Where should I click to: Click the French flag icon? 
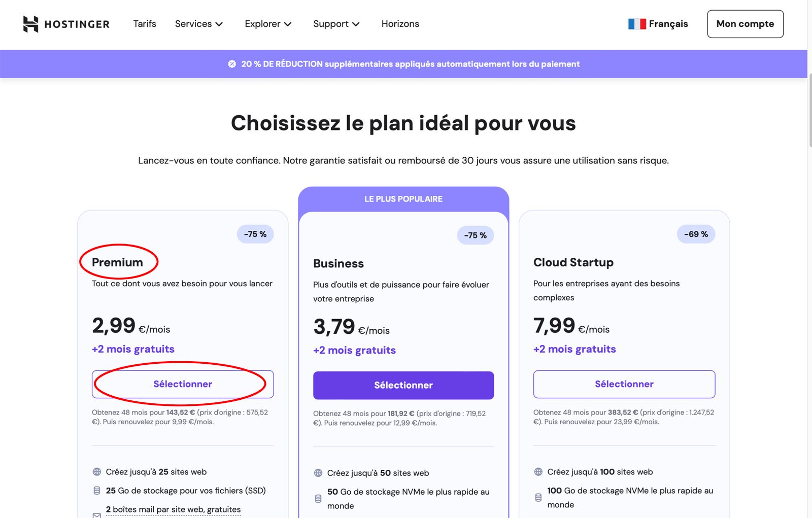(637, 23)
